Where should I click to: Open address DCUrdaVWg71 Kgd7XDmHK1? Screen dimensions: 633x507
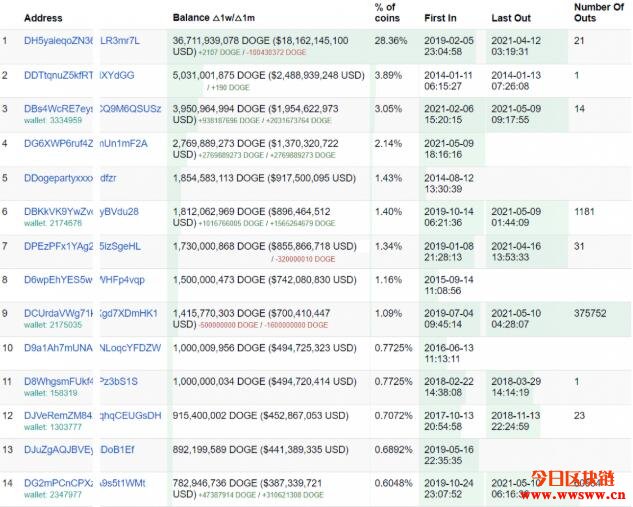91,313
